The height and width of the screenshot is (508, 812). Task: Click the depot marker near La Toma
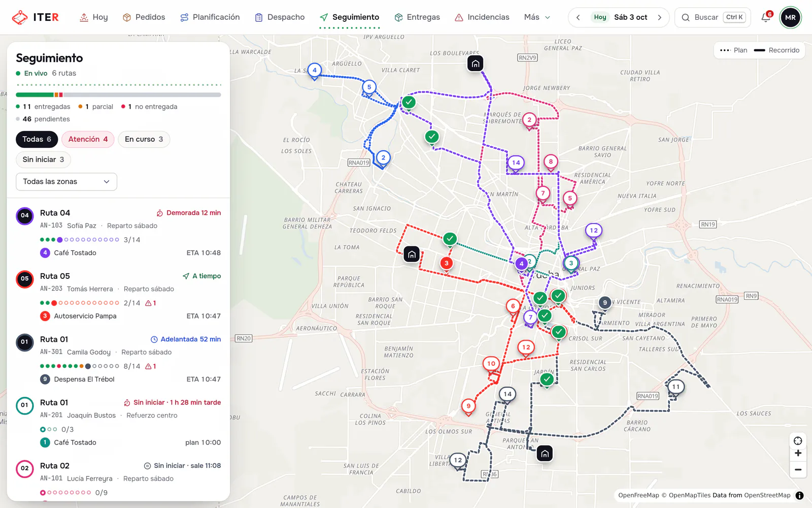pyautogui.click(x=412, y=254)
